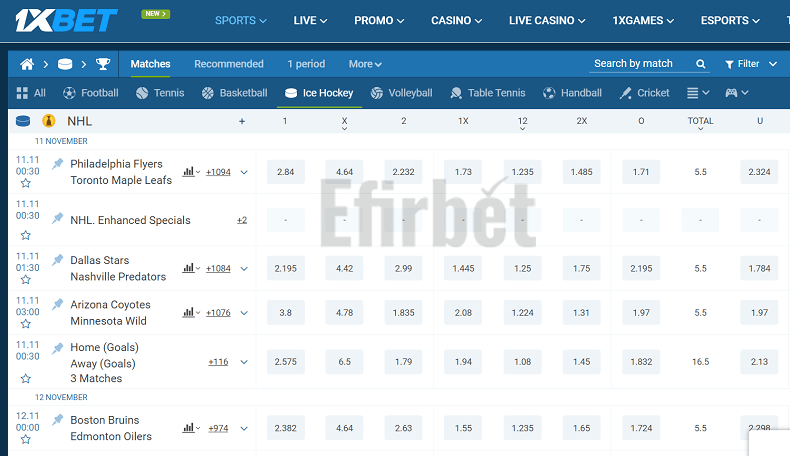Favorite the Home (Goals) event star
Screen dimensions: 790x456
[x=26, y=378]
